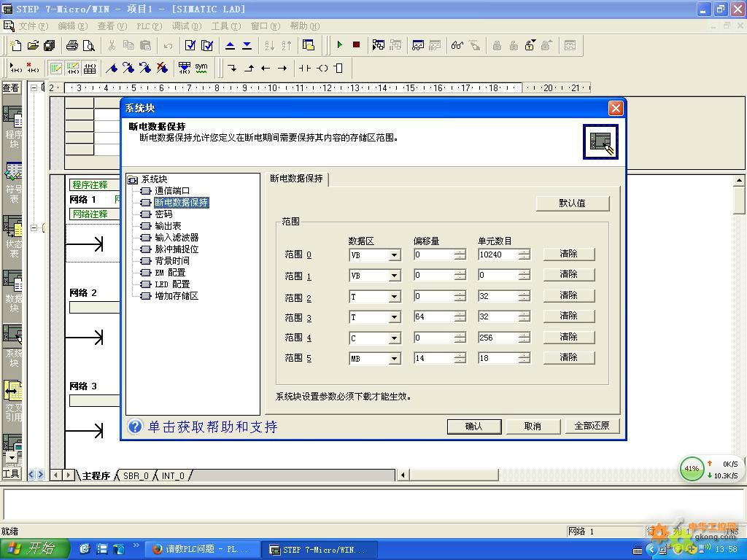
Task: Click the Compile icon with single checkmark
Action: point(190,45)
